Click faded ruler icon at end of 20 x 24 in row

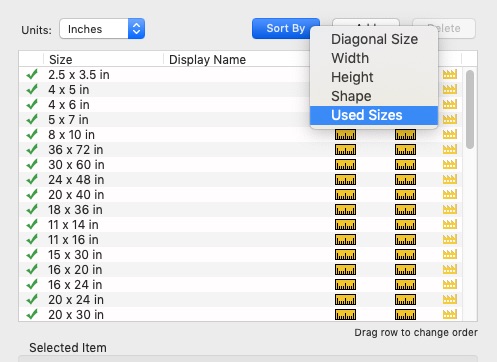pos(450,300)
